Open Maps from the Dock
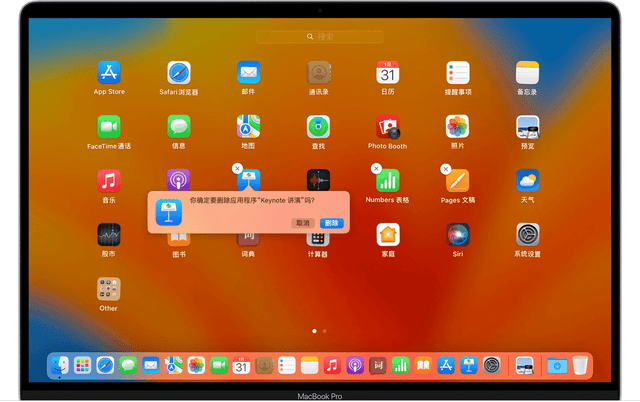This screenshot has height=402, width=640. [173, 365]
